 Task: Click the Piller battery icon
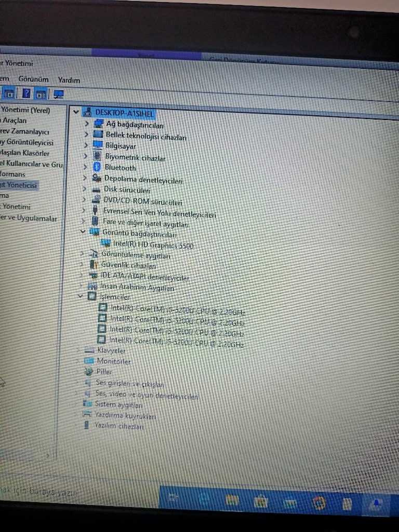89,371
